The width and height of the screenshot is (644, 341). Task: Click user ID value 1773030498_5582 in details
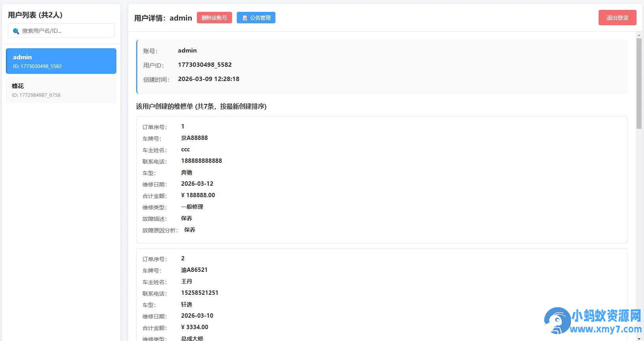(205, 65)
